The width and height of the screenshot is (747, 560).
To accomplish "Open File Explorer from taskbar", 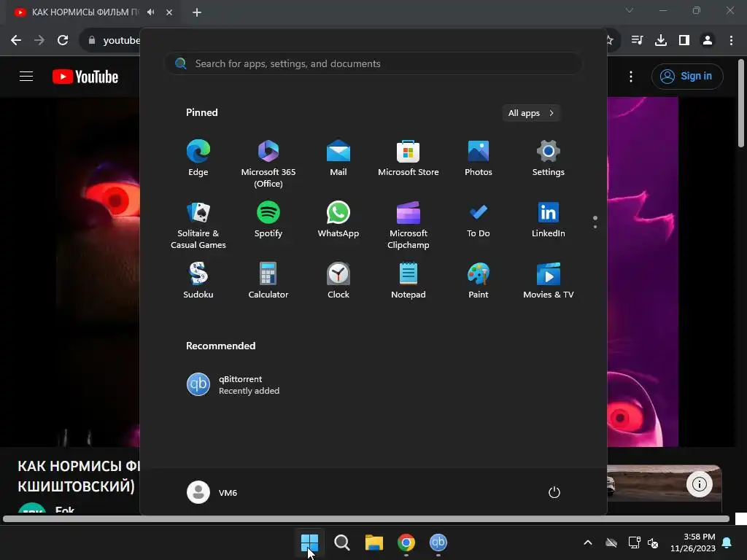I will pyautogui.click(x=374, y=542).
